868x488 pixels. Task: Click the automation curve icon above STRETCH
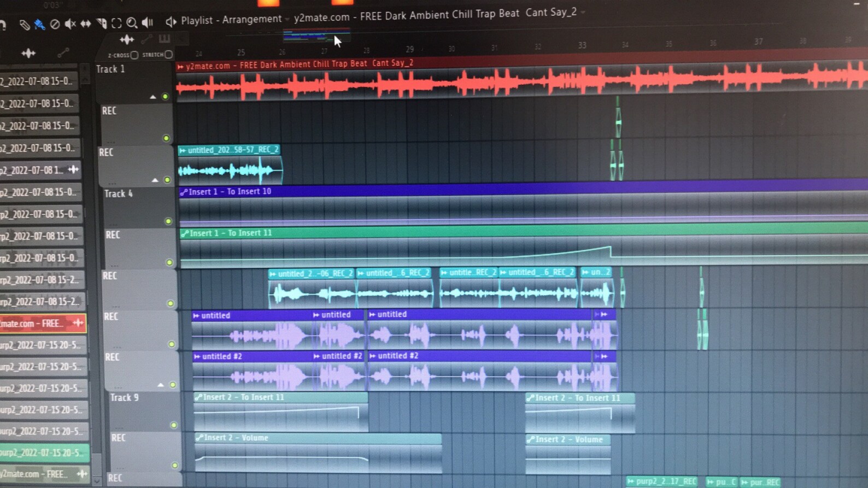146,39
